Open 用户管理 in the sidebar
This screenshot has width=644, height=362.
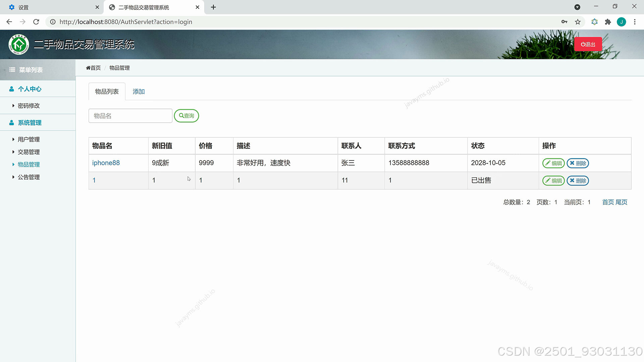click(x=29, y=139)
